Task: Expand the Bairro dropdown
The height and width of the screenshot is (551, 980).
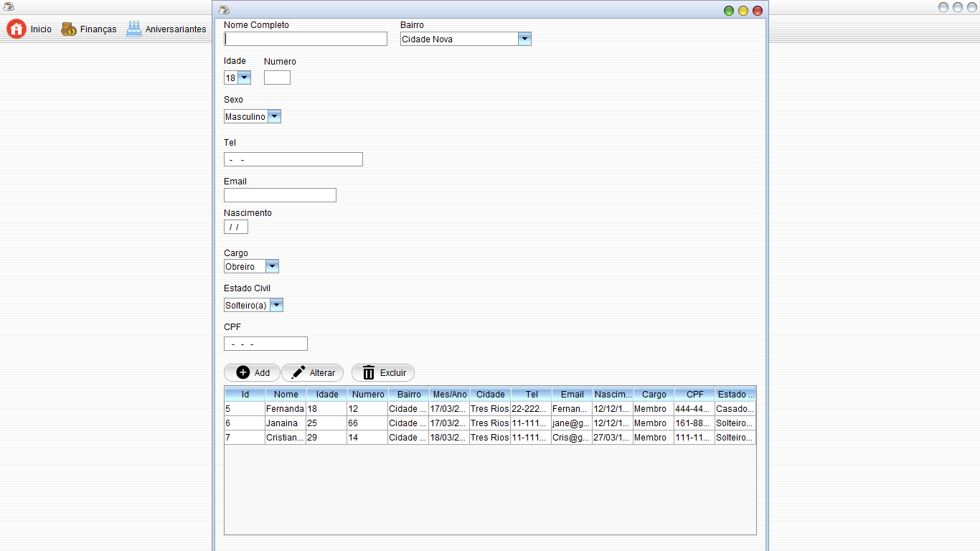Action: pos(524,39)
